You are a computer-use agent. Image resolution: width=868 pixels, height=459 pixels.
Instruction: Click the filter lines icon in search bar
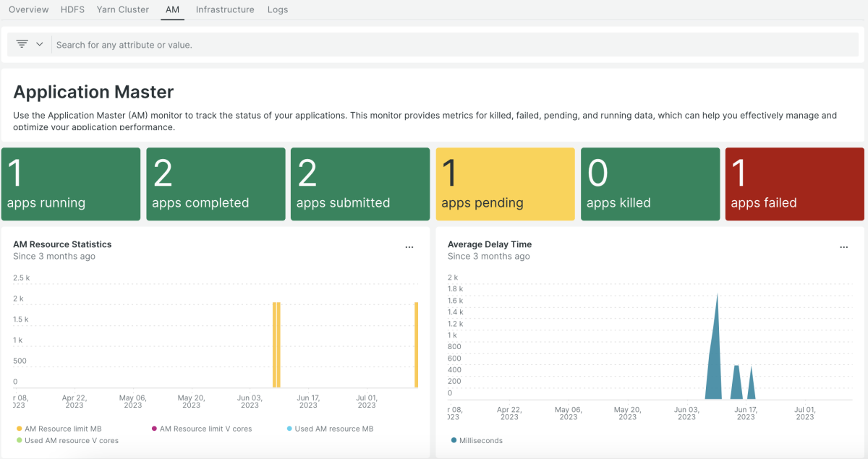point(22,44)
